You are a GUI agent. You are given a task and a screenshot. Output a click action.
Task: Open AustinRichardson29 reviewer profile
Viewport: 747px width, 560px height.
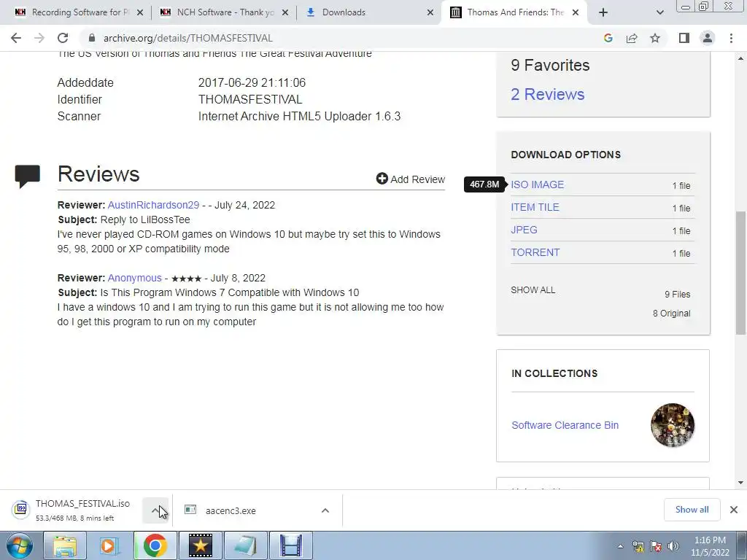[x=153, y=205]
